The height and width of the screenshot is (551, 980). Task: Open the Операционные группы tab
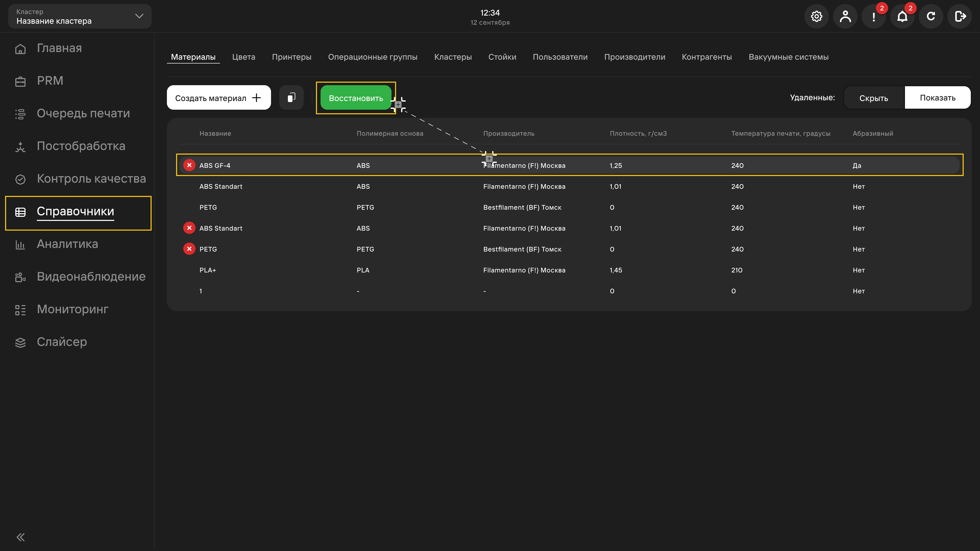(372, 57)
